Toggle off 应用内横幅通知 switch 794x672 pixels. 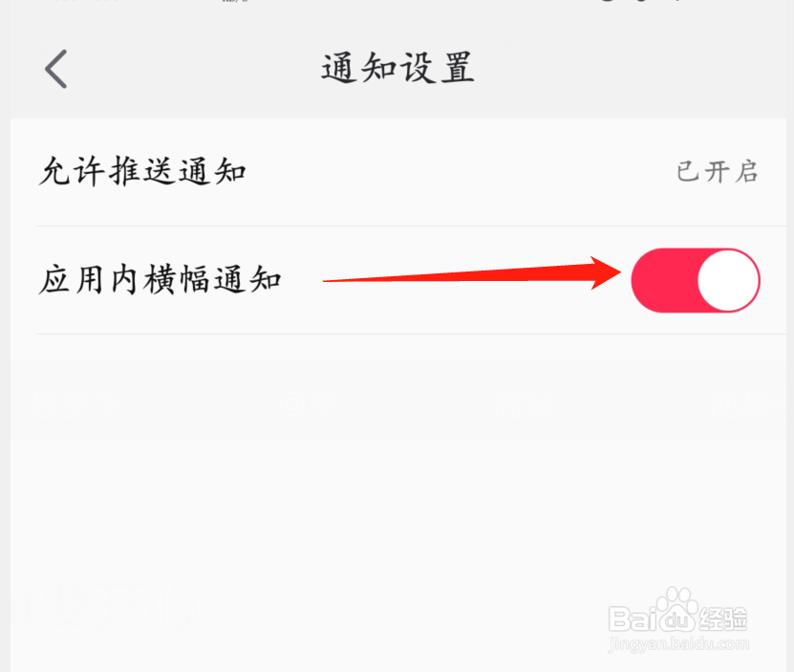coord(696,280)
